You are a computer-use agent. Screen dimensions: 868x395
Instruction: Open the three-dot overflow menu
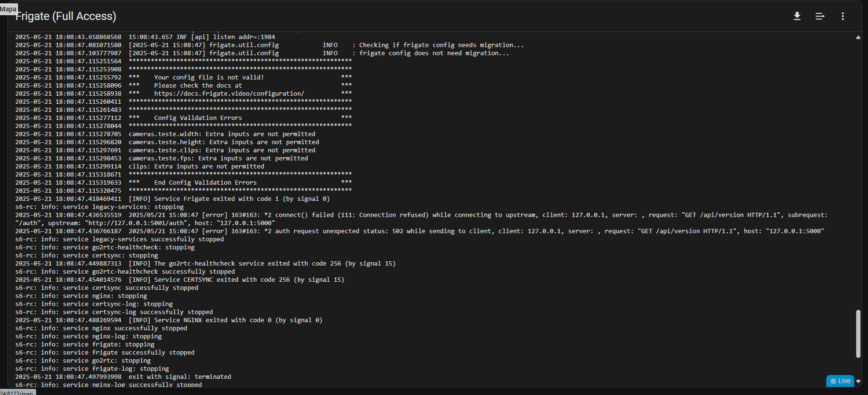click(843, 16)
